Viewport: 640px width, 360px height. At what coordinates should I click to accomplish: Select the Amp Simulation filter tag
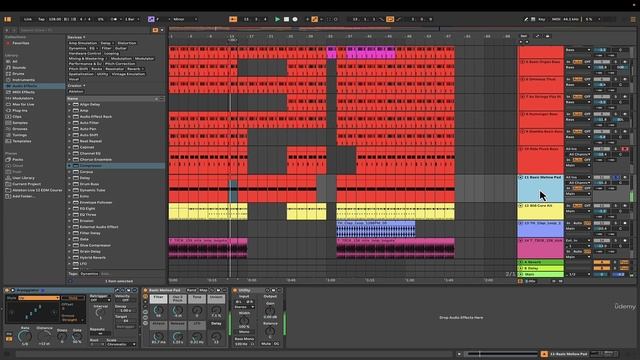[x=83, y=43]
